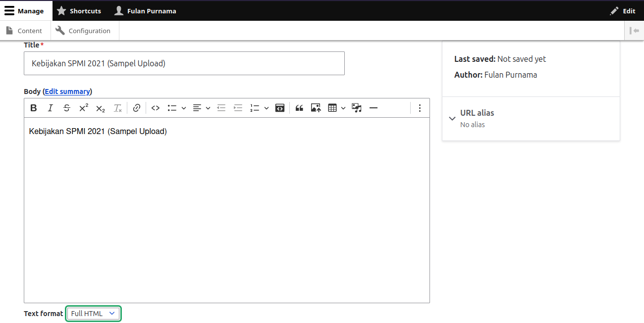The width and height of the screenshot is (644, 323).
Task: Click the text alignment icon
Action: coord(197,108)
